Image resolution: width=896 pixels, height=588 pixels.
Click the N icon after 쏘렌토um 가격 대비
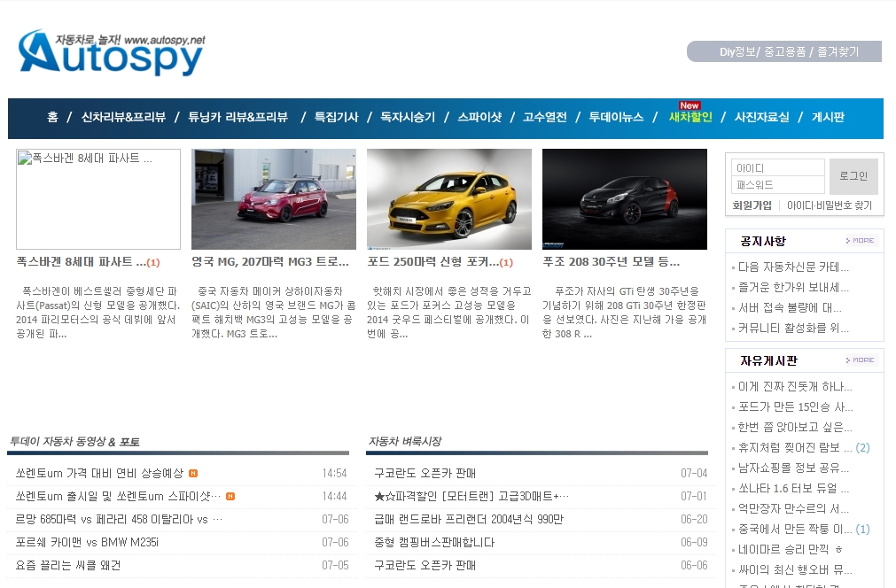click(193, 474)
